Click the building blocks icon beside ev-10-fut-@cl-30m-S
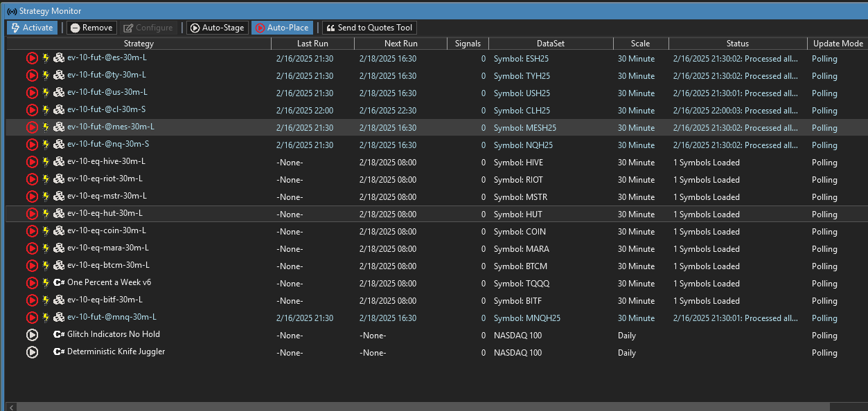 [59, 110]
